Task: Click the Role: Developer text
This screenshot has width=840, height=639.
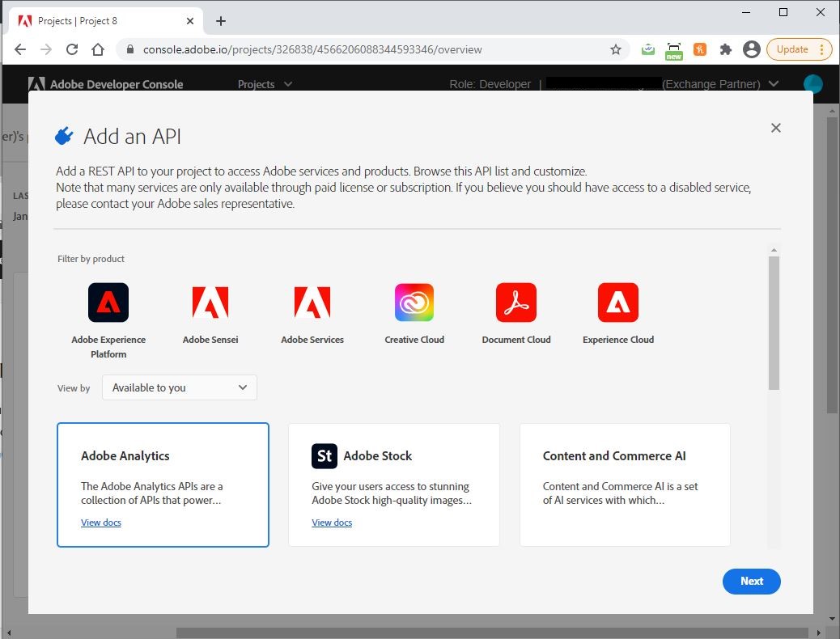Action: 490,84
